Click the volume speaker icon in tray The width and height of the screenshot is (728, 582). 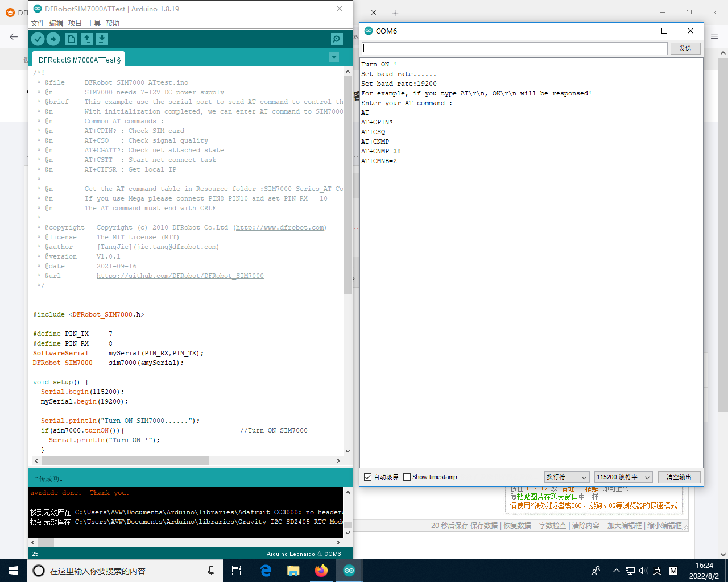[x=643, y=571]
